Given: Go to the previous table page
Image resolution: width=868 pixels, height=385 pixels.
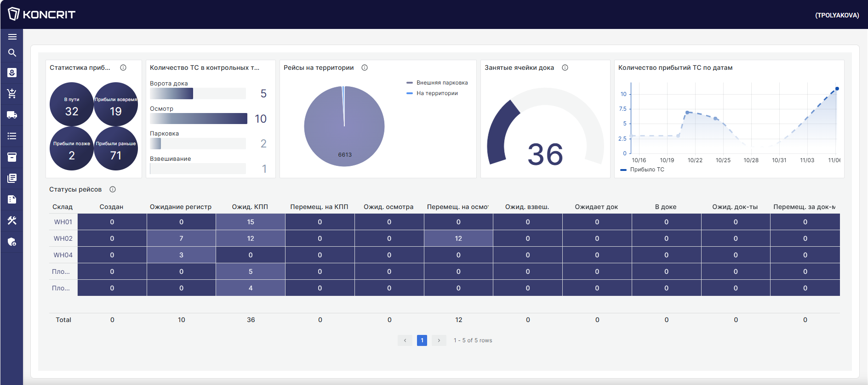Looking at the screenshot, I should tap(405, 340).
